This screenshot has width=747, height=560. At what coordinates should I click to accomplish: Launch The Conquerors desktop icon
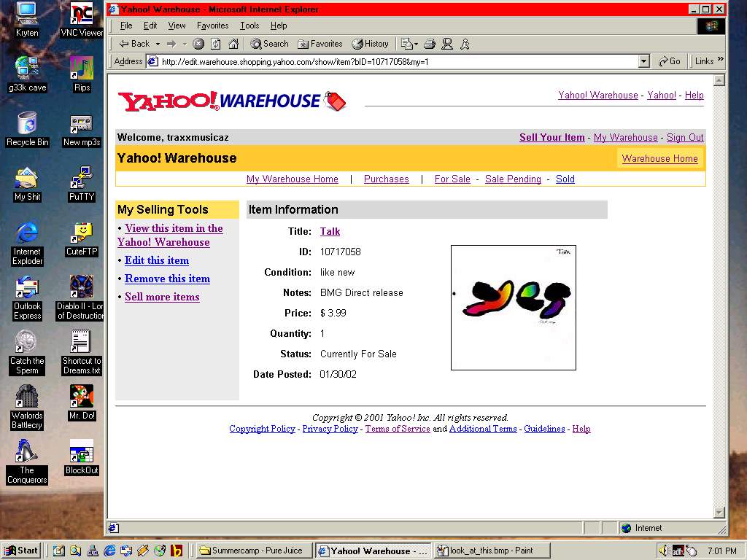27,462
